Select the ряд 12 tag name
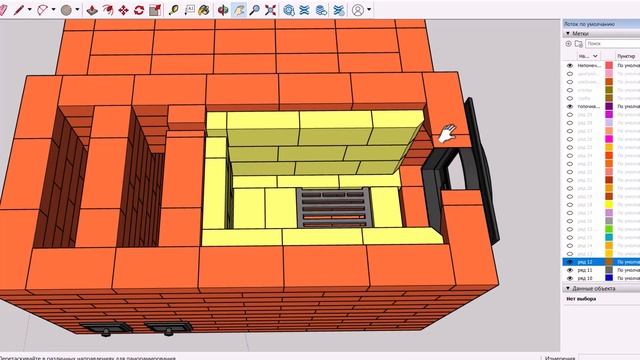 [x=585, y=262]
